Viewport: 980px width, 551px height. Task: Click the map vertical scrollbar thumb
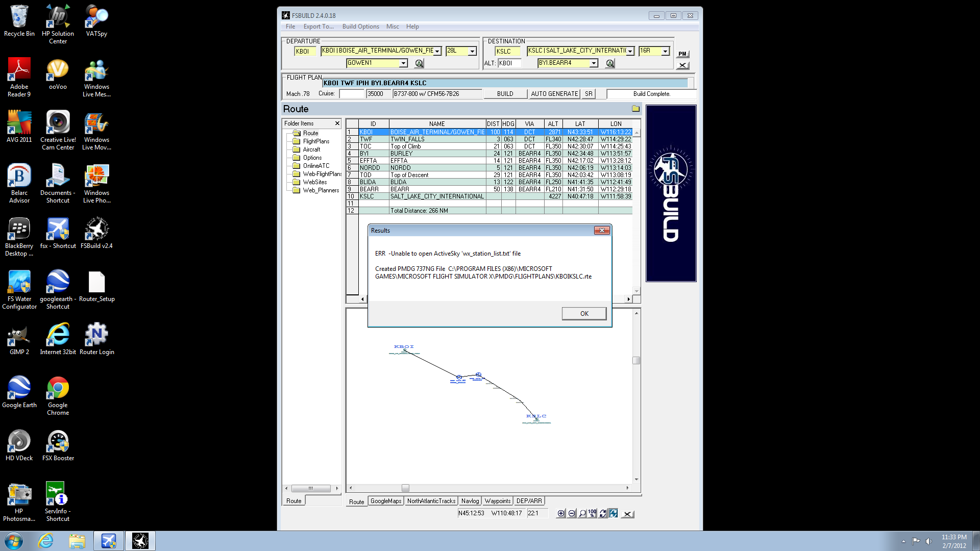636,361
